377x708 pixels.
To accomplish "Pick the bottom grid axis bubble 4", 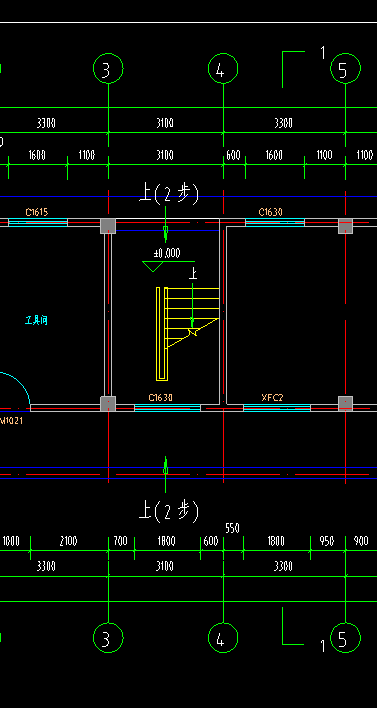I will [x=223, y=638].
